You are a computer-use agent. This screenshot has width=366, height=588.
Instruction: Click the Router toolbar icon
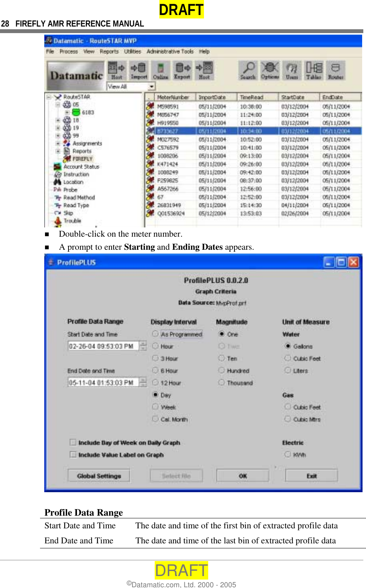tap(336, 70)
